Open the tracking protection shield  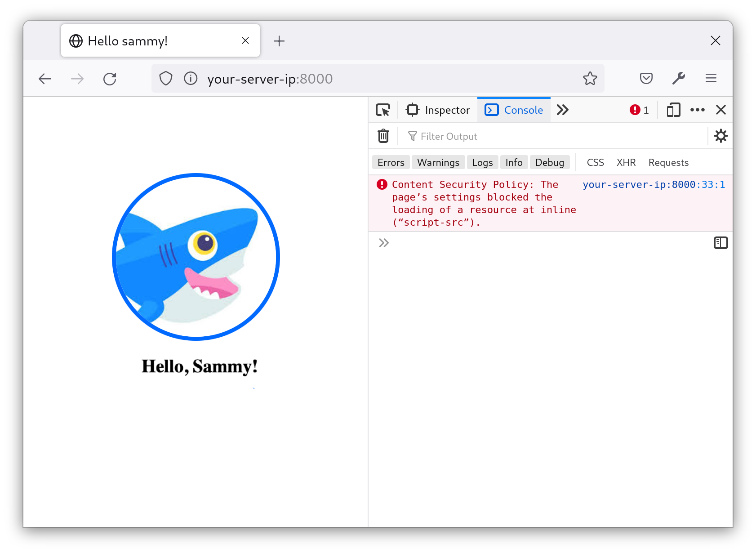pos(166,79)
